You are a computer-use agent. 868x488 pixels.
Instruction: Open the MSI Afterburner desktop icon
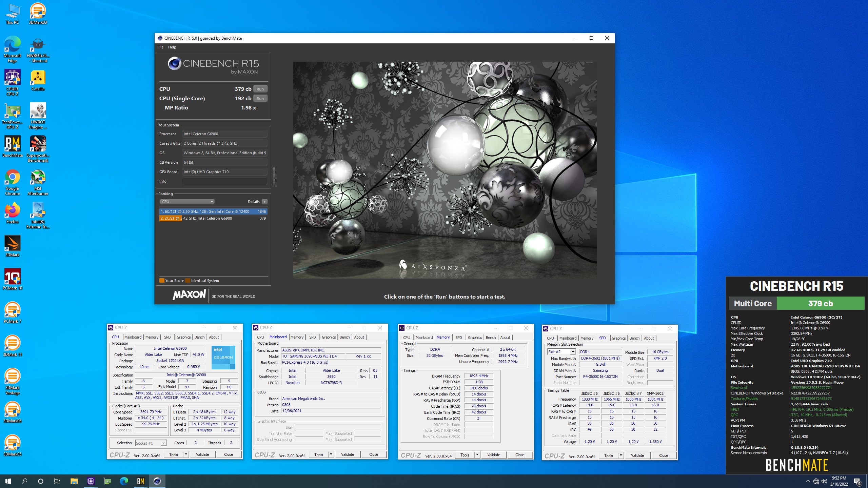38,182
